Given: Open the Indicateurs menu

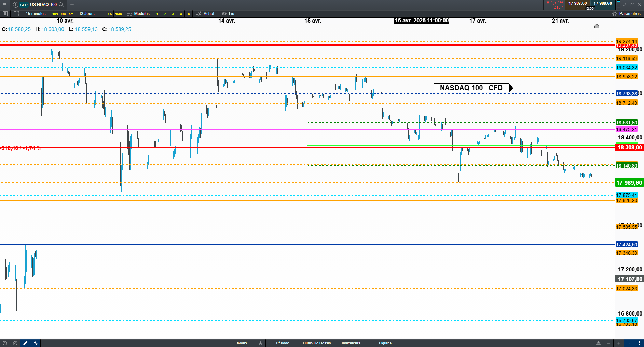Looking at the screenshot, I should [351, 343].
